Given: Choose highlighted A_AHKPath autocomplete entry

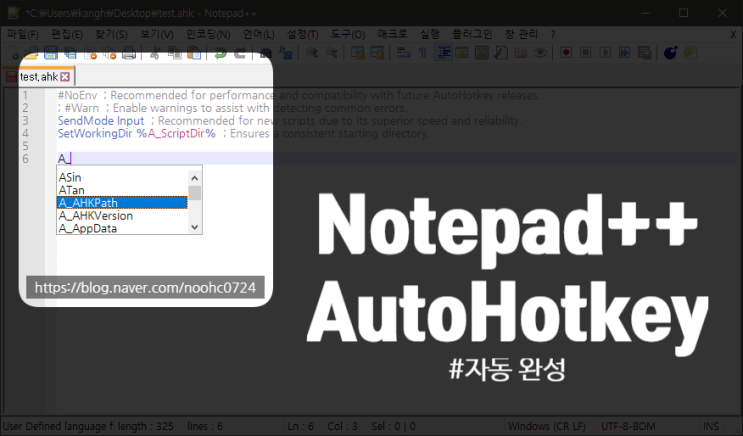Looking at the screenshot, I should point(122,203).
